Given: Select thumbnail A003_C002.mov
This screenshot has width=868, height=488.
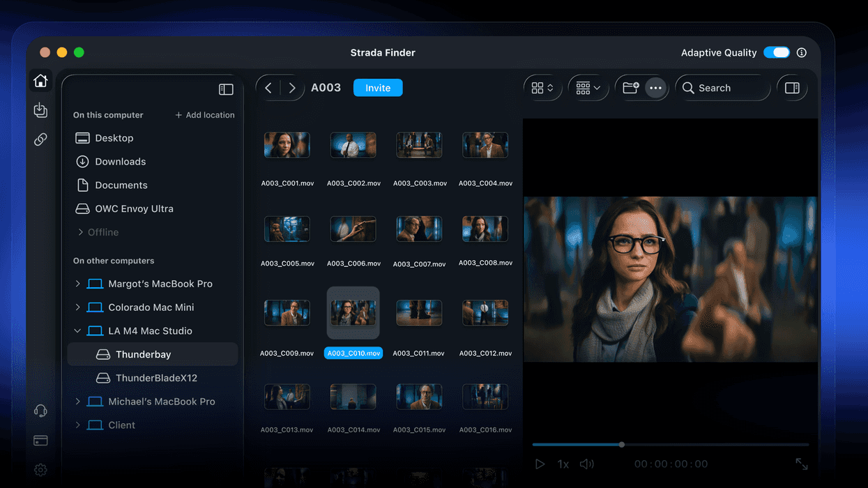Looking at the screenshot, I should (x=353, y=145).
